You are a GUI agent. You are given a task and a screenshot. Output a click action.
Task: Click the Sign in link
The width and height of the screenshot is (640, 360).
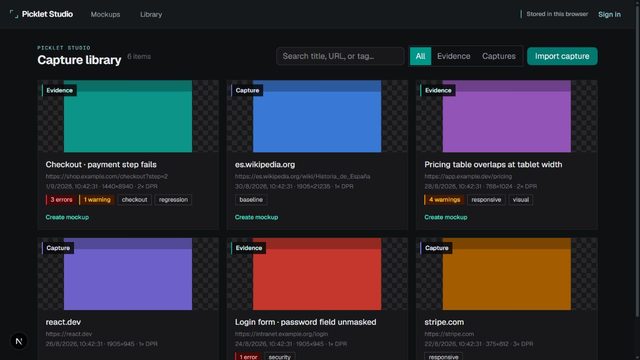pos(609,14)
